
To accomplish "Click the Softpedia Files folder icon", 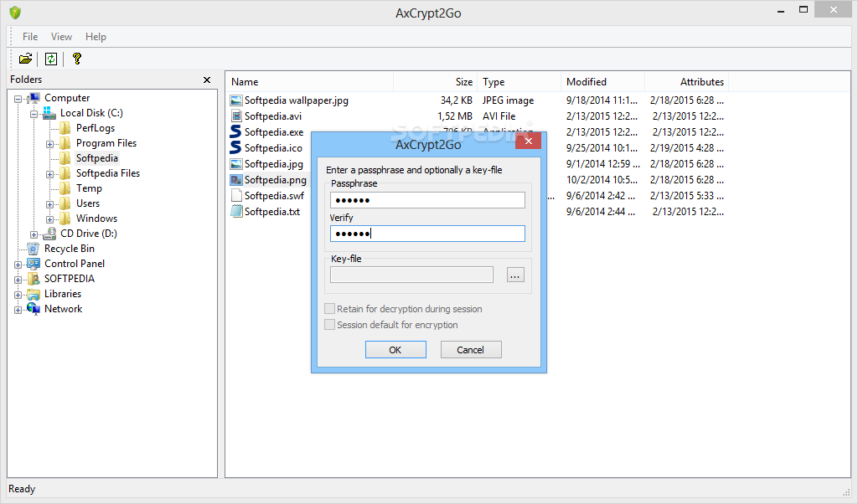I will (65, 173).
